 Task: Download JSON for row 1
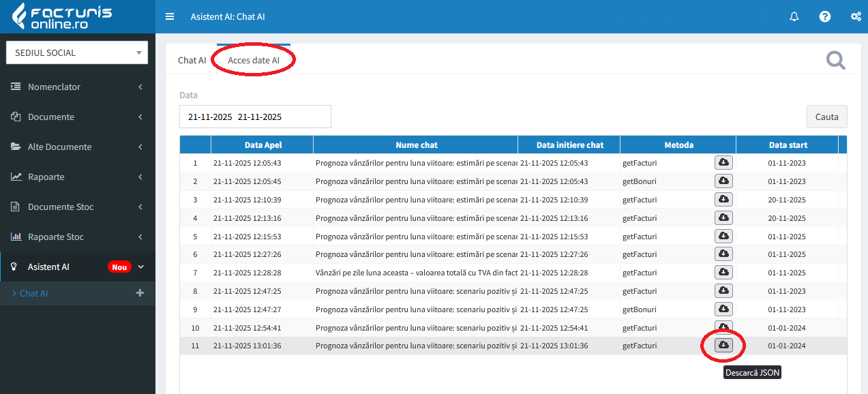point(723,162)
